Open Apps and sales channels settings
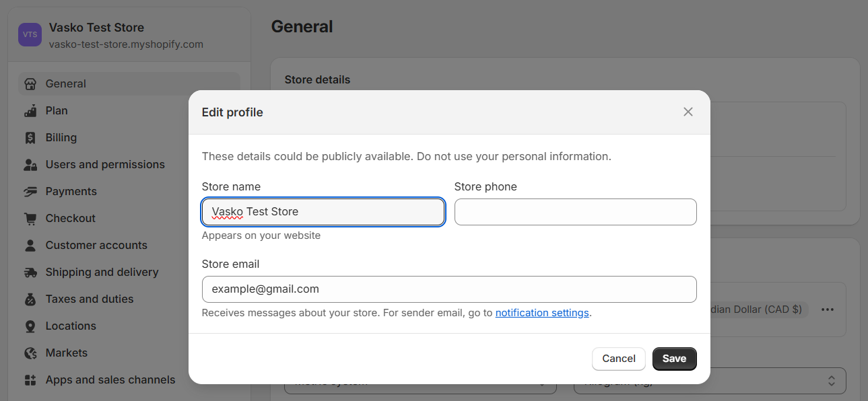This screenshot has height=401, width=868. click(x=110, y=380)
